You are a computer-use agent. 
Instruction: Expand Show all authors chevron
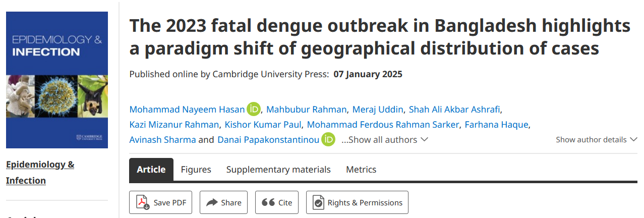424,139
